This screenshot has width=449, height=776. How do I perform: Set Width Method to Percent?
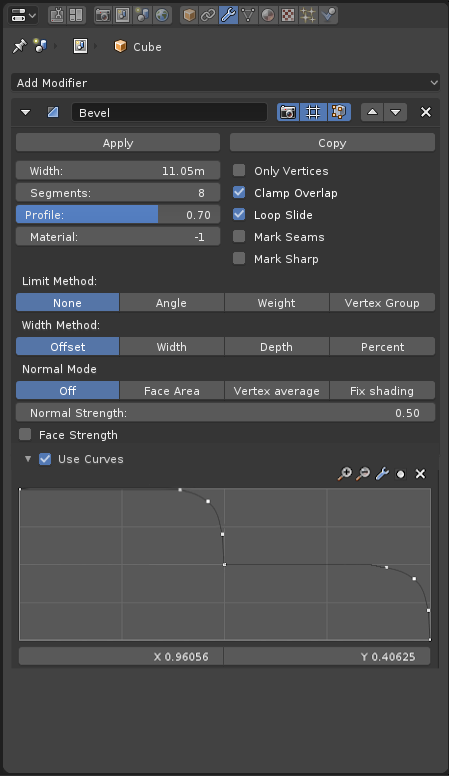point(382,346)
